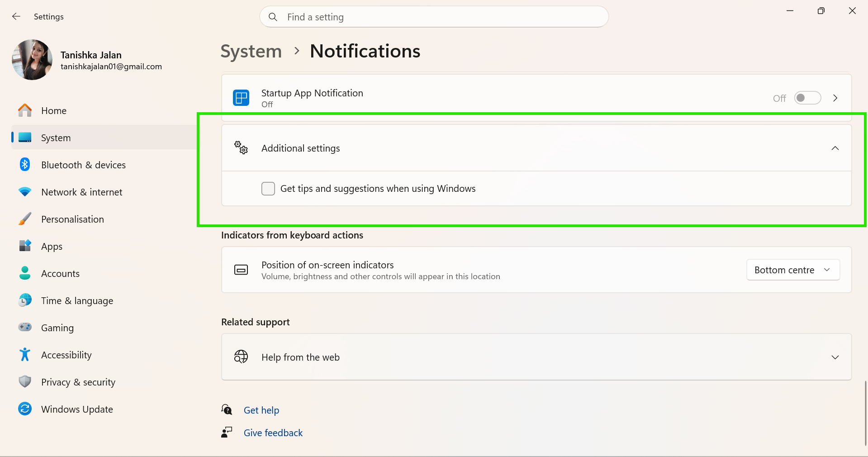Open Apps settings
868x457 pixels.
[104, 246]
